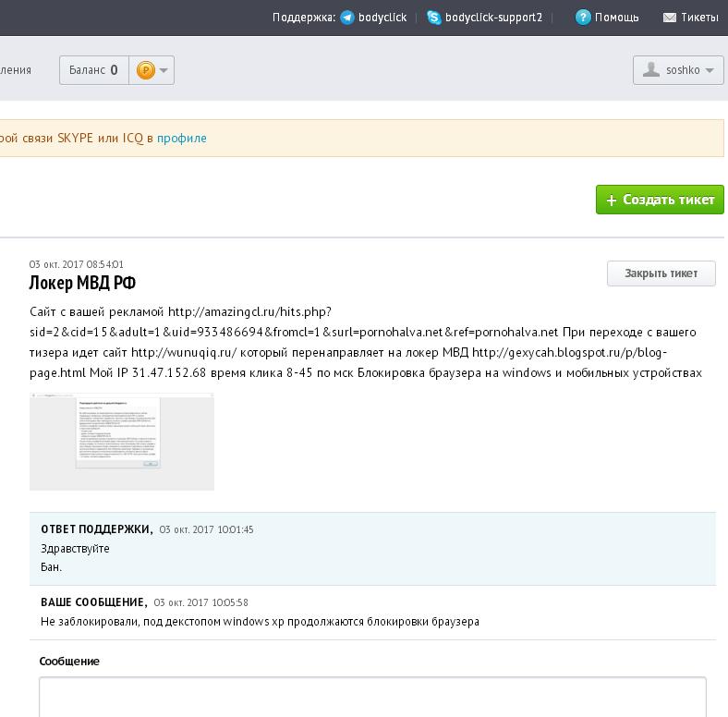Screen dimensions: 728x717
Task: Expand the currency dropdown arrow near balance
Action: click(164, 70)
